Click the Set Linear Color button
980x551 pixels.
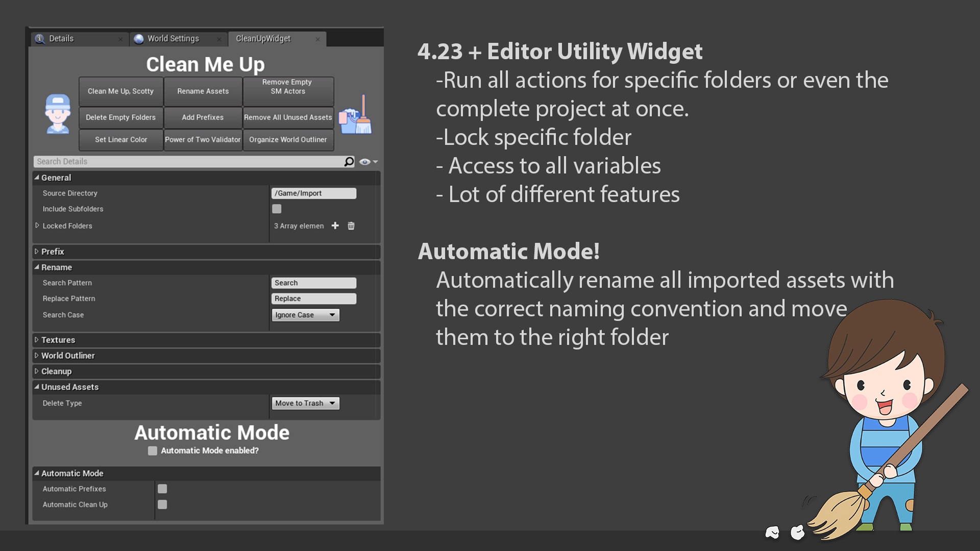(120, 139)
